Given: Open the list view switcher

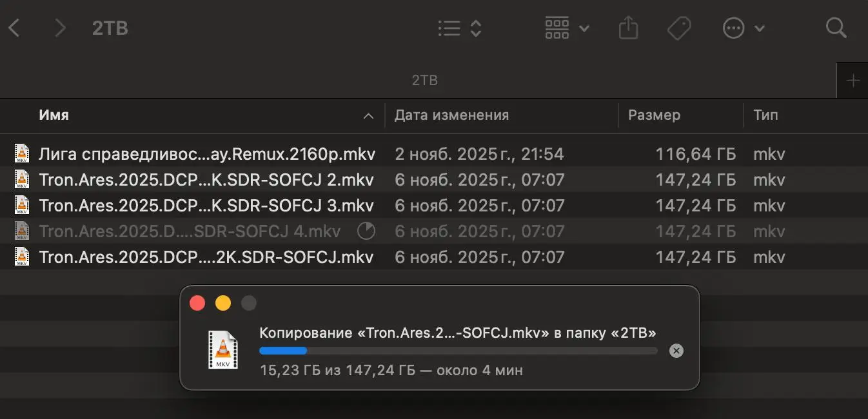Looking at the screenshot, I should click(459, 28).
